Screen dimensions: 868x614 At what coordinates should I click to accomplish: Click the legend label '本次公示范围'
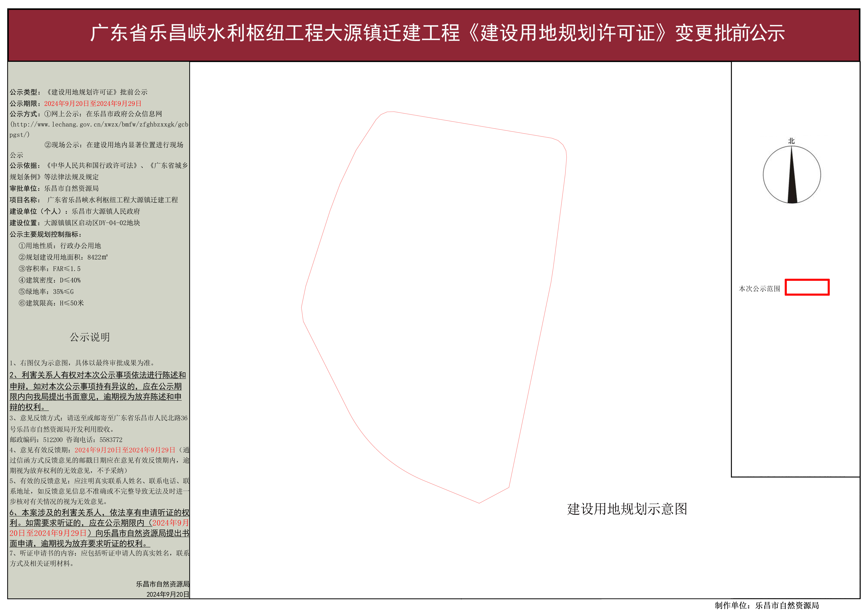(759, 289)
